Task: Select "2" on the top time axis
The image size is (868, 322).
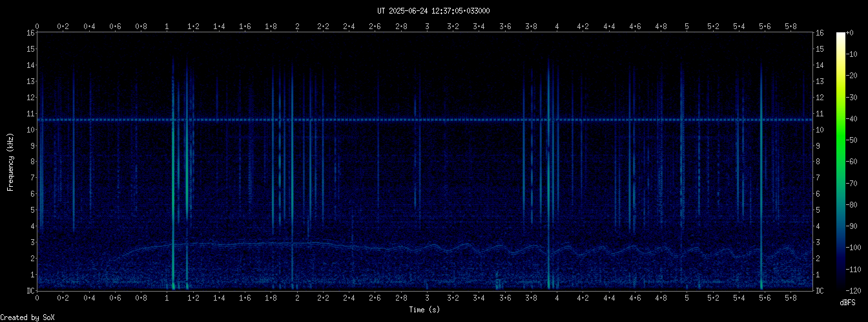Action: point(297,27)
